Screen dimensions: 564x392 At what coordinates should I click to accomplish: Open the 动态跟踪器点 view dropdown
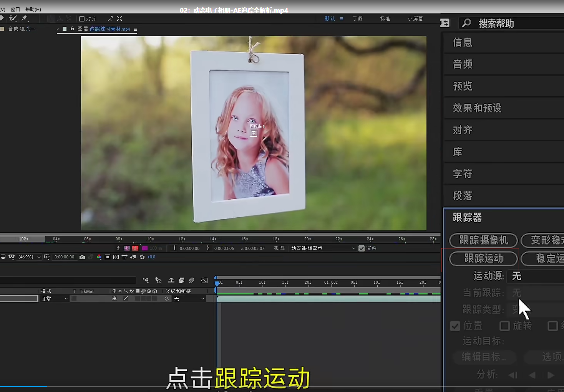323,248
